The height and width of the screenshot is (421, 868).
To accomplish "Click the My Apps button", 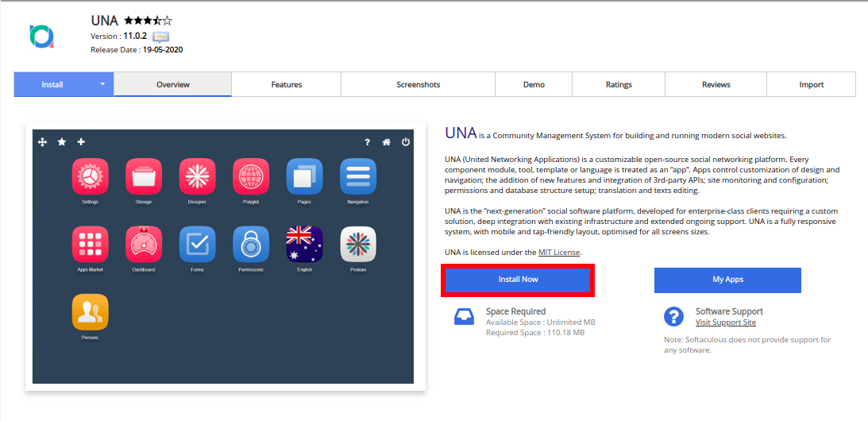I will [x=727, y=280].
